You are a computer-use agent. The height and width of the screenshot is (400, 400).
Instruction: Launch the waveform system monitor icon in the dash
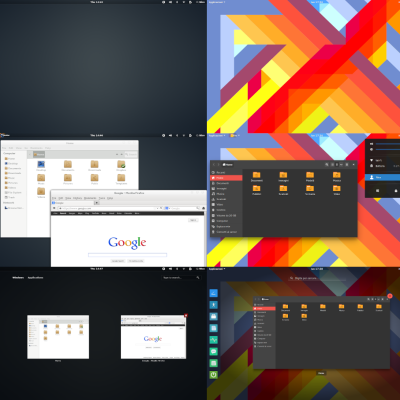pyautogui.click(x=213, y=340)
